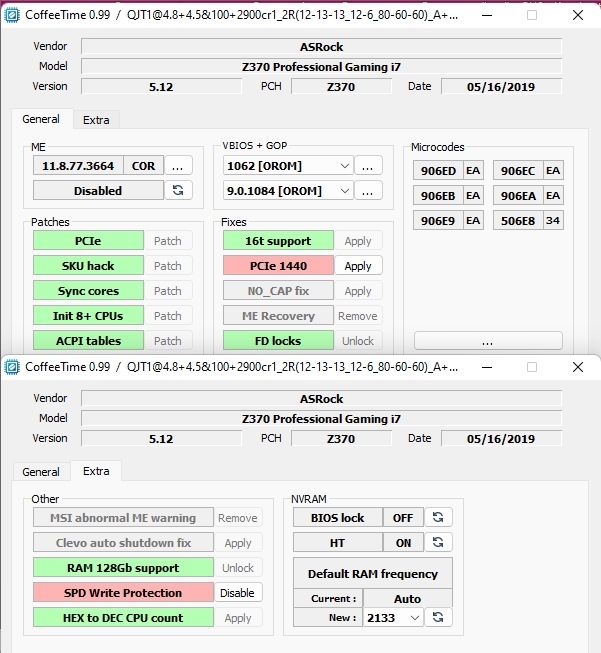Image resolution: width=601 pixels, height=653 pixels.
Task: Click Current RAM frequency Auto value
Action: coord(407,598)
